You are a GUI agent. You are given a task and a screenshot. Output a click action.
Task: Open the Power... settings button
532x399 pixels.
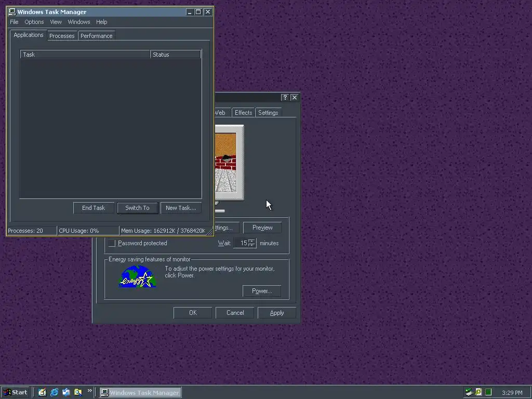[x=262, y=291]
